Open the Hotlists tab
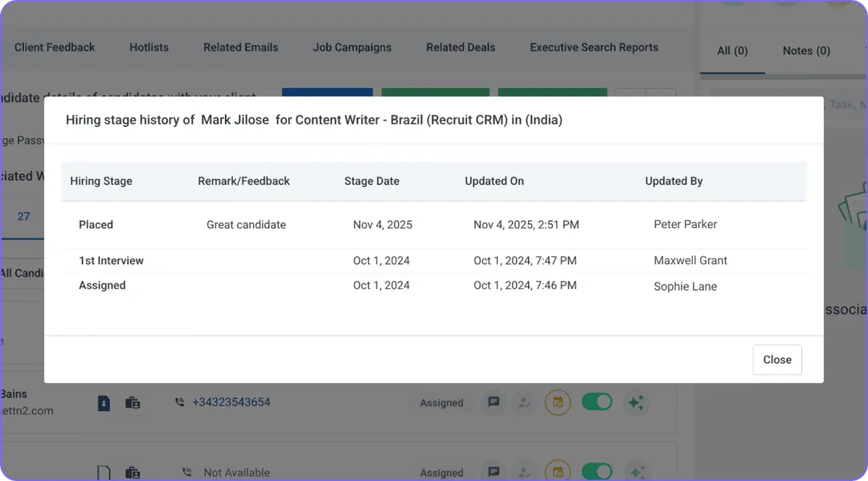This screenshot has width=868, height=481. (x=149, y=47)
